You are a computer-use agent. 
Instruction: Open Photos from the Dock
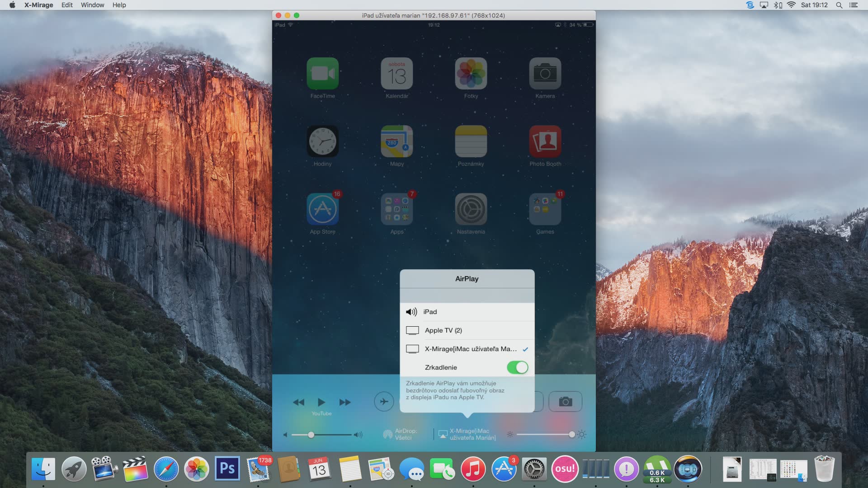tap(196, 469)
